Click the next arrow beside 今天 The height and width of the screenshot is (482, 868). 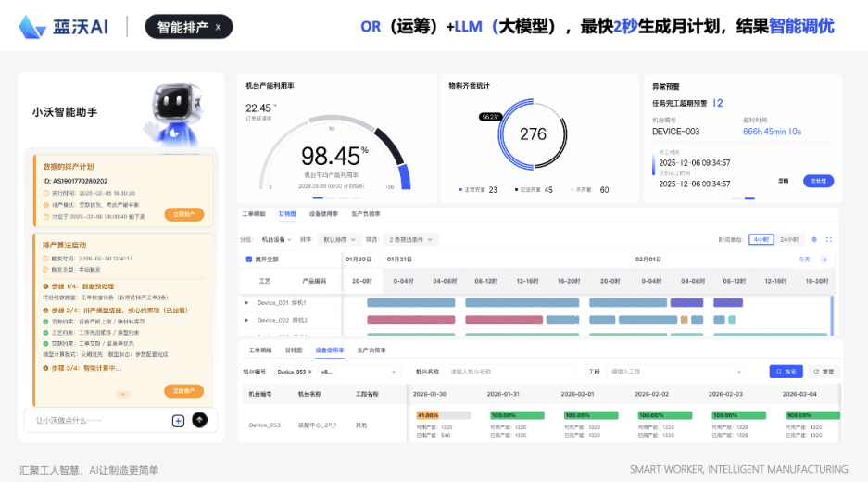click(824, 260)
